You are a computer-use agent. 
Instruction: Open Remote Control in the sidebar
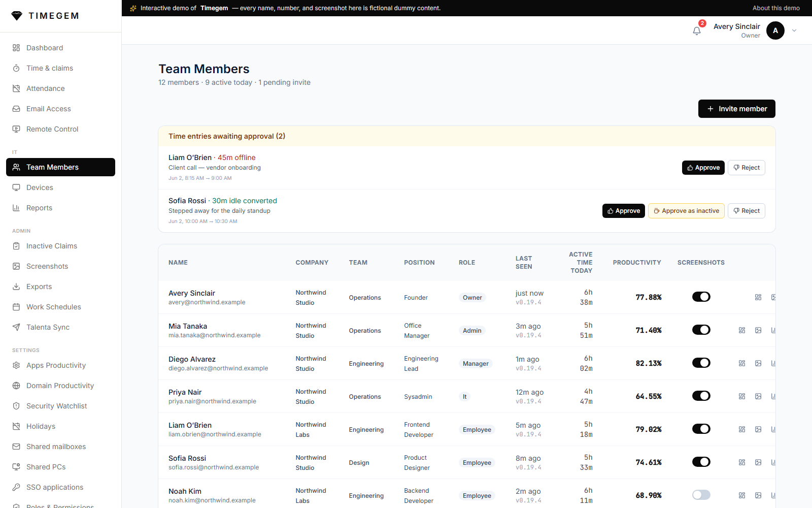tap(60, 129)
